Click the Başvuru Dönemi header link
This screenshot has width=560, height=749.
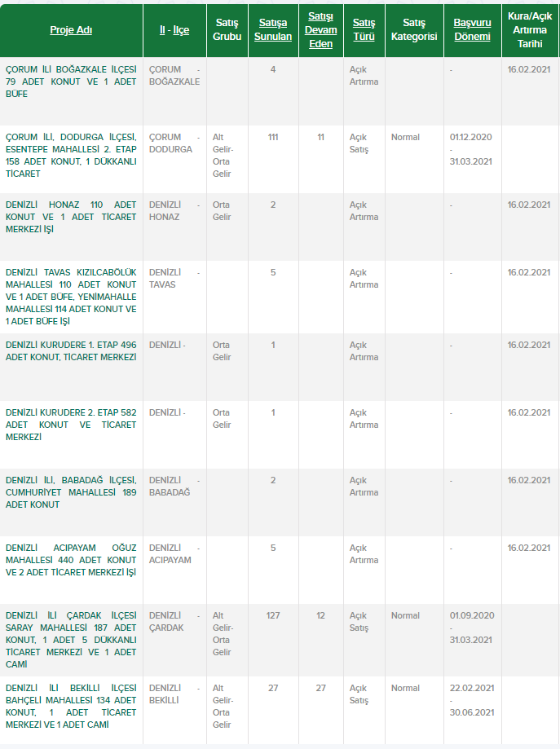(x=472, y=30)
